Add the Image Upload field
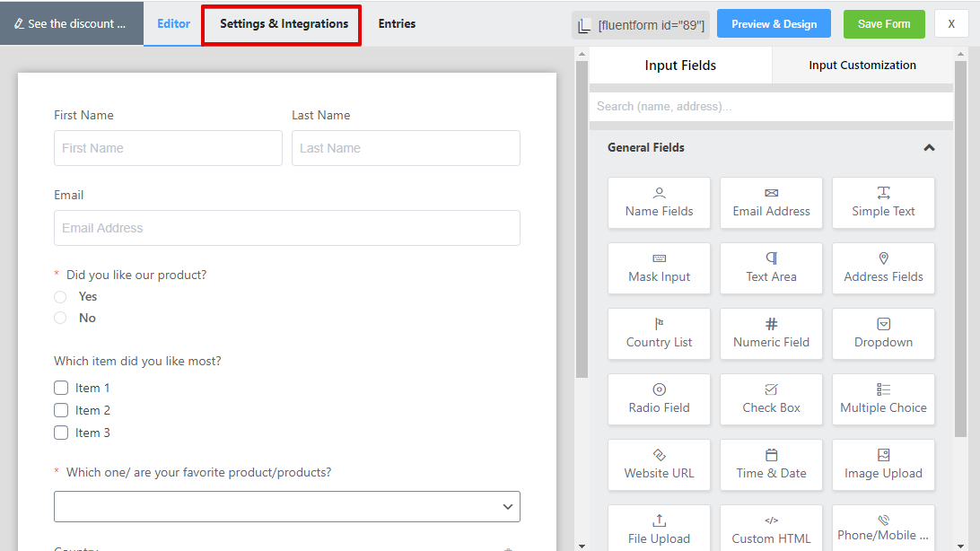This screenshot has height=551, width=980. [x=883, y=465]
